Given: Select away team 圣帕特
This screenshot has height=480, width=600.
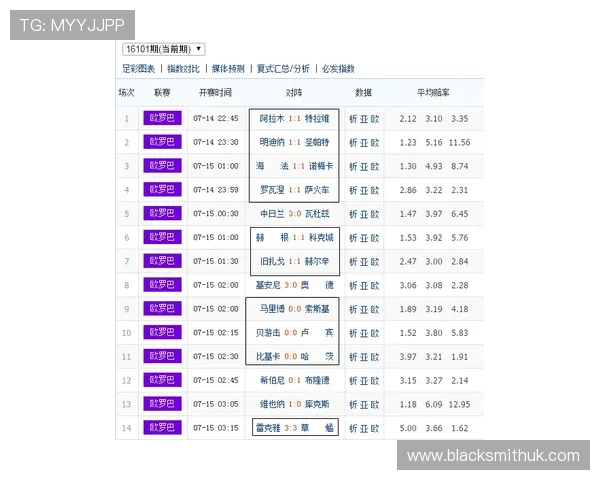Looking at the screenshot, I should click(x=317, y=142).
